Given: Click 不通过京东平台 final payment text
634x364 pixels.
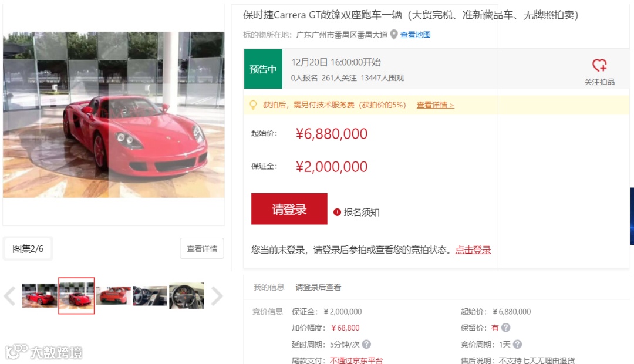Looking at the screenshot, I should coord(356,360).
